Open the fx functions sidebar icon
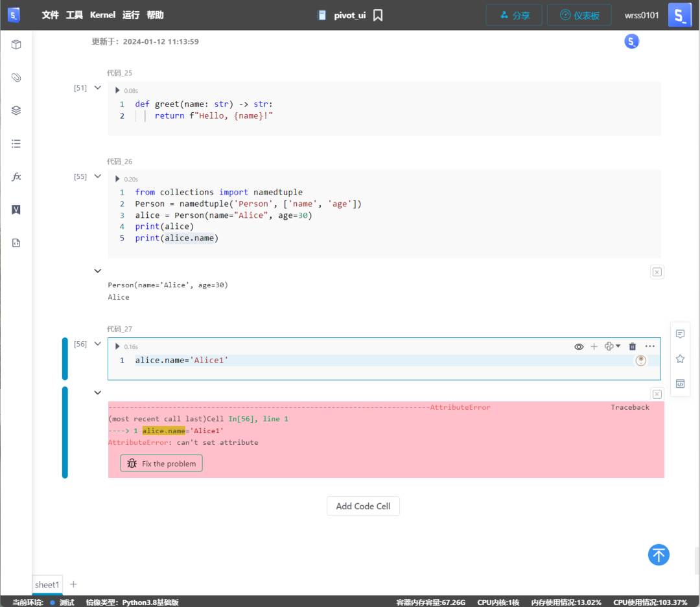Screen dimensions: 700x607 pyautogui.click(x=16, y=177)
